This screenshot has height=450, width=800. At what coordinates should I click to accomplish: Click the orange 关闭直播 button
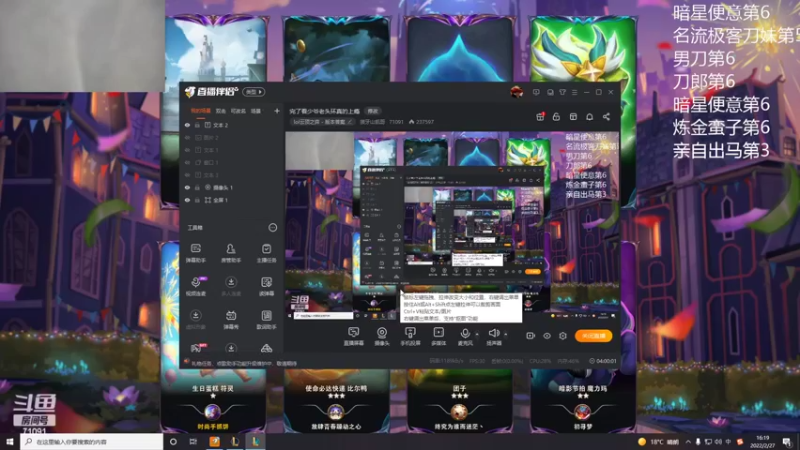point(593,336)
